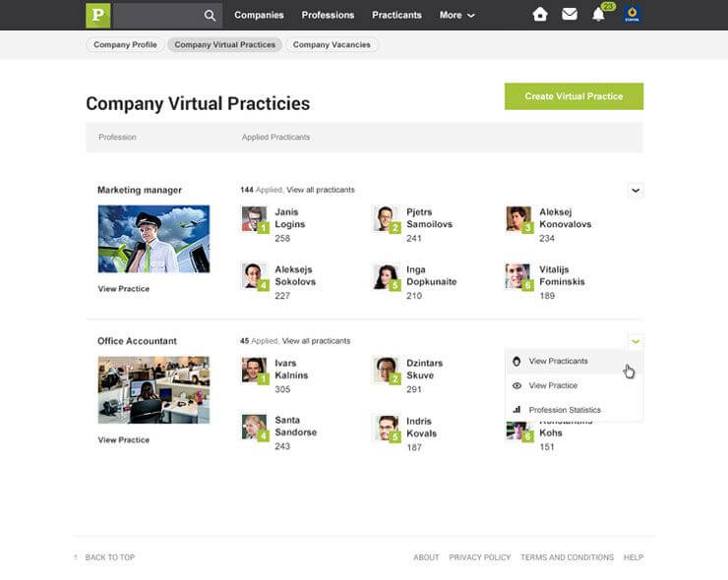Viewport: 728px width, 580px height.
Task: Switch to Company Profile tab
Action: coord(125,45)
